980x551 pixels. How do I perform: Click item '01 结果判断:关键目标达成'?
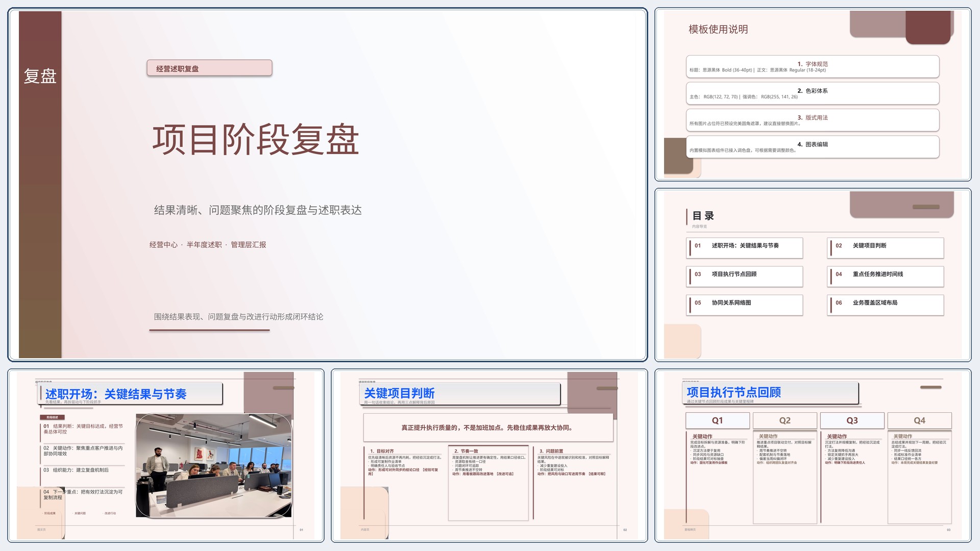click(x=83, y=429)
